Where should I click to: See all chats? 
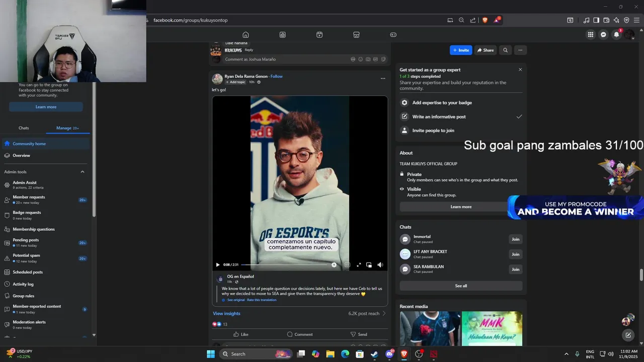461,286
